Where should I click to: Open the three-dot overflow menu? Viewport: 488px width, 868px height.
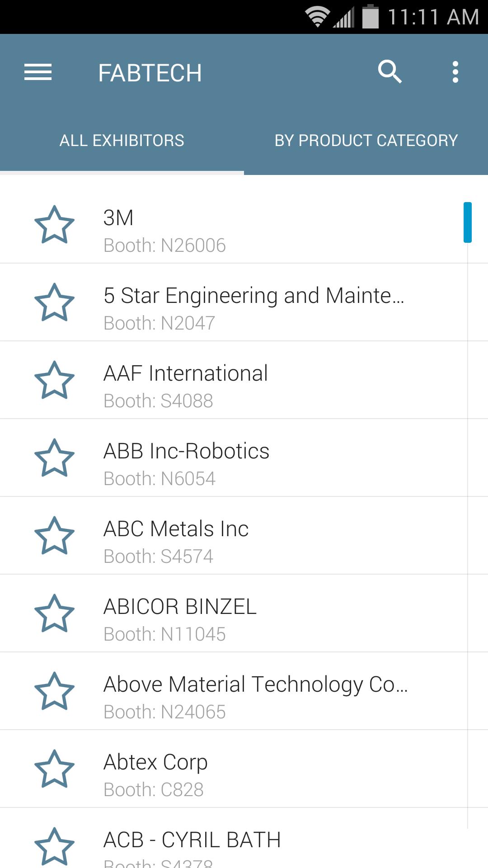pyautogui.click(x=455, y=72)
